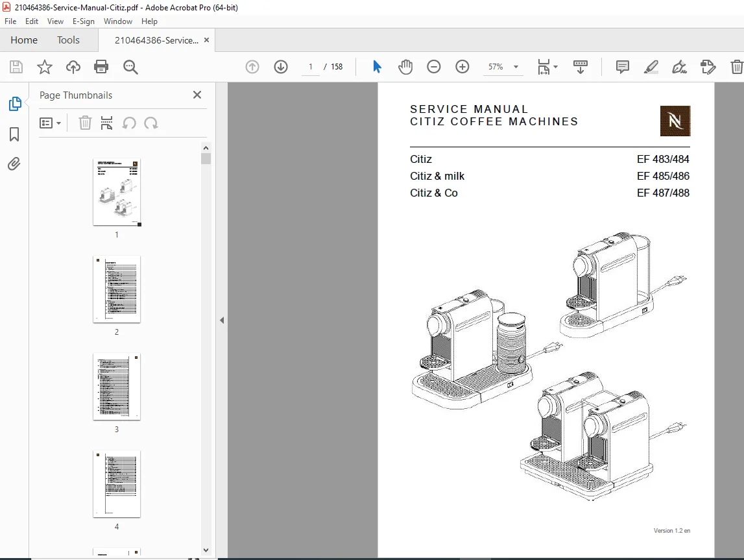Open fit page options dropdown
Viewport: 744px width, 560px height.
[x=547, y=67]
